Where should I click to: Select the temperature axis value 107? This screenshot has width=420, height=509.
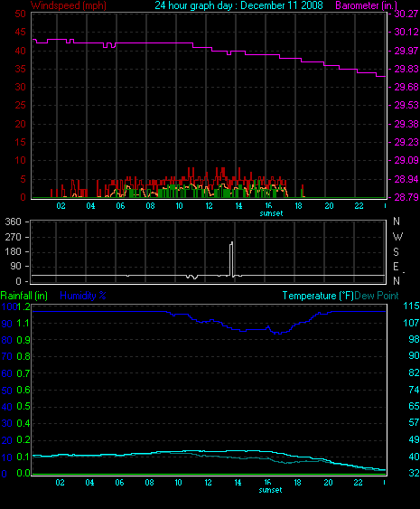(x=411, y=323)
